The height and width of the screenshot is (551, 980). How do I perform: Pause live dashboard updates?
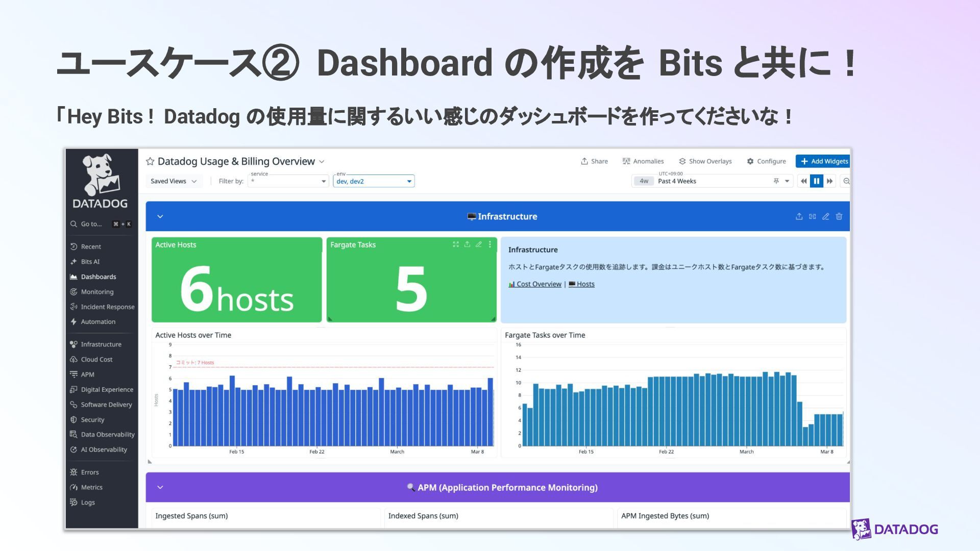click(x=817, y=181)
